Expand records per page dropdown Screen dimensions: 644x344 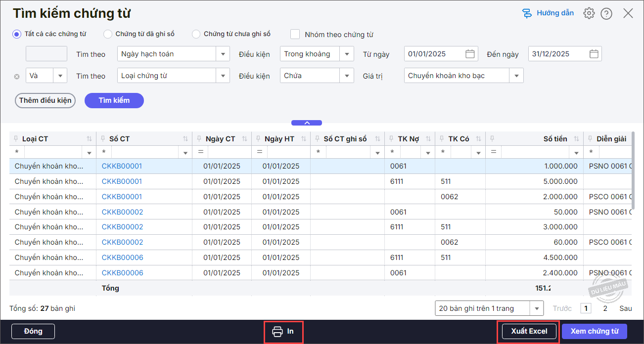(537, 308)
